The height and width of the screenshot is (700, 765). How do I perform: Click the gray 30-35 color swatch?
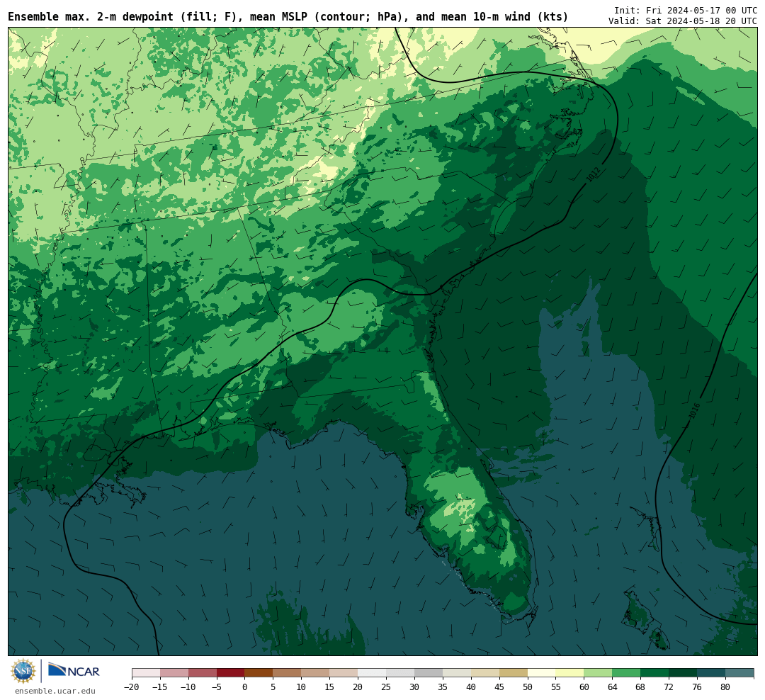429,673
